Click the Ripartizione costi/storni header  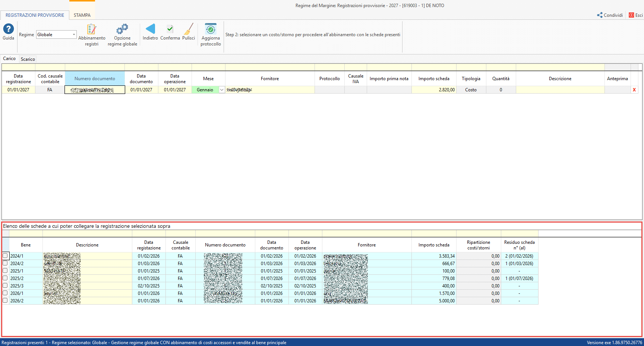(479, 245)
